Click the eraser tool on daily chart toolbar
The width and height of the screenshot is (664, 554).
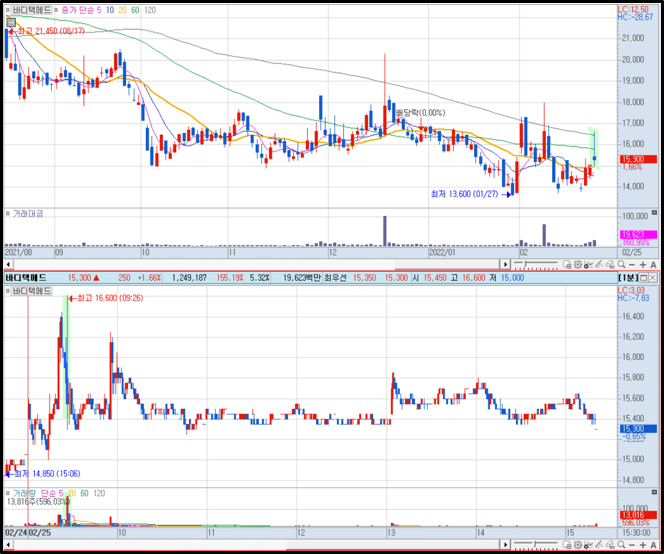coord(610,264)
